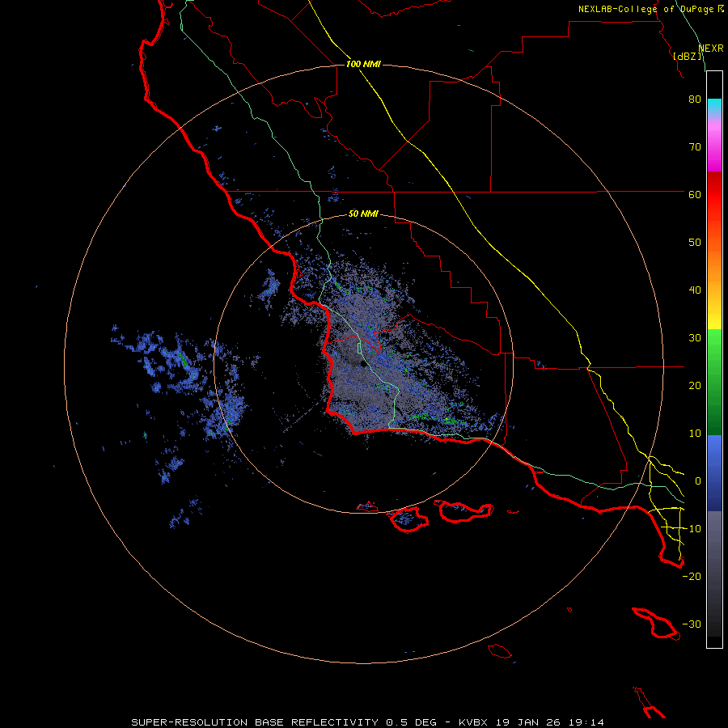Click the 70 dBZ scale value
This screenshot has width=728, height=728.
pyautogui.click(x=695, y=147)
